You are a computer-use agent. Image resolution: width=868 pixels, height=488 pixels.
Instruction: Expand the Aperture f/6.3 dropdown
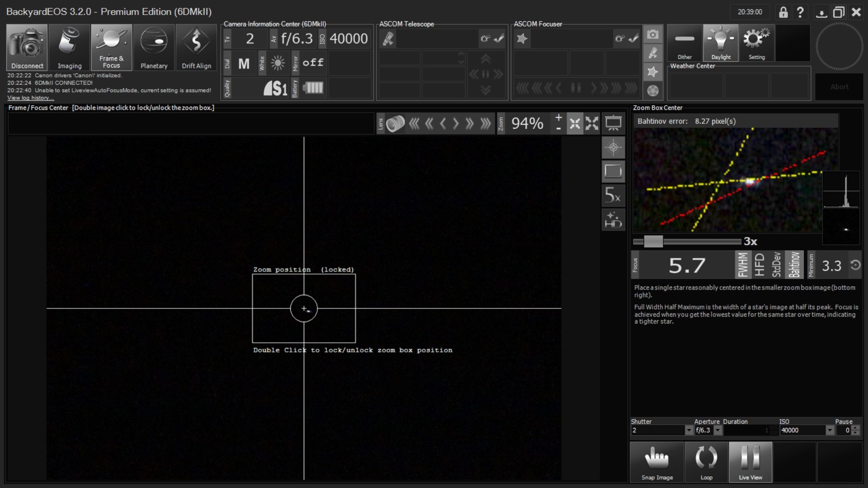[x=718, y=430]
